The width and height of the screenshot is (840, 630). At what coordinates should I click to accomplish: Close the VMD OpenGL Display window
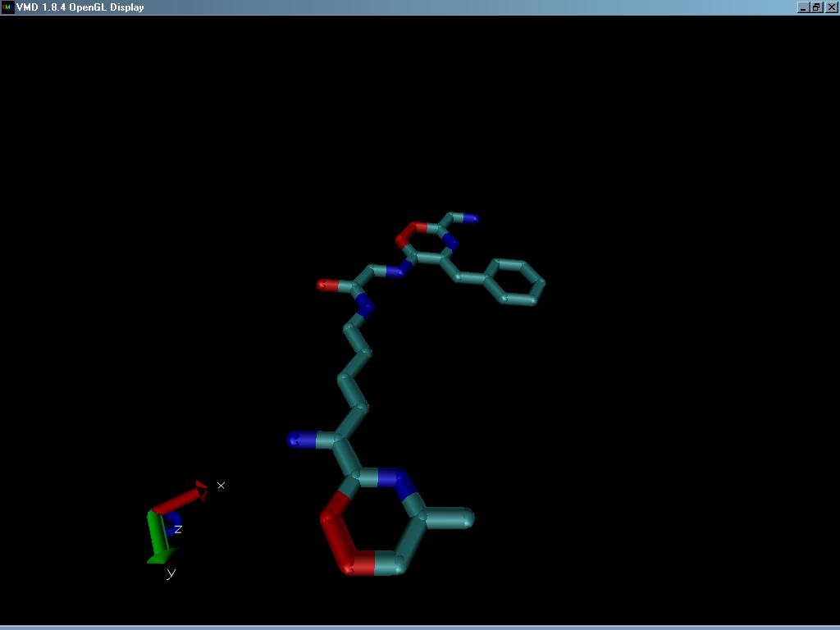[830, 7]
